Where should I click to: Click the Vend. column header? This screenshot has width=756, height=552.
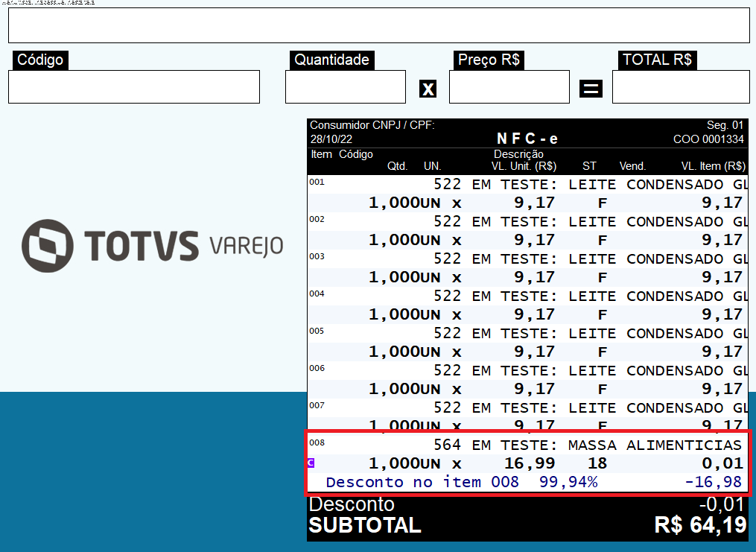pyautogui.click(x=632, y=166)
